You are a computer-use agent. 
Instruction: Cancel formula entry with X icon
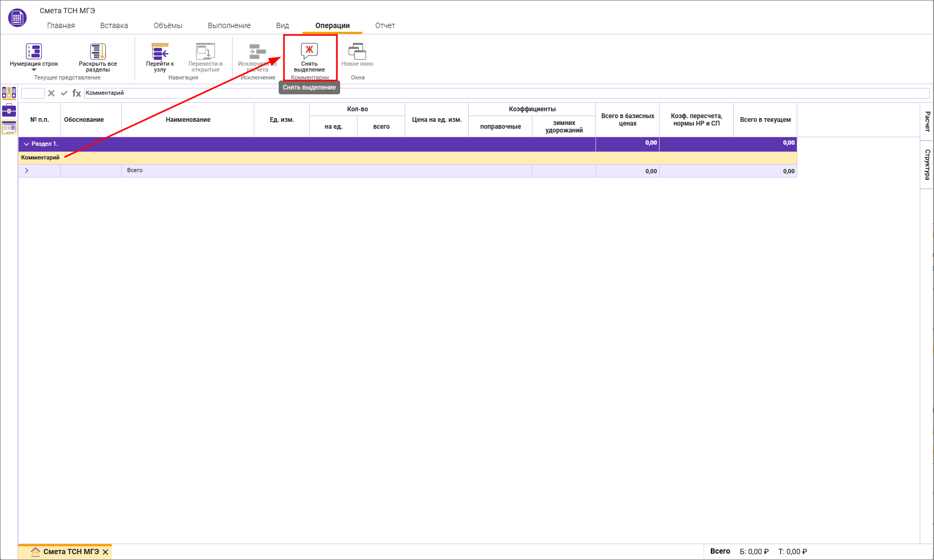pos(51,93)
